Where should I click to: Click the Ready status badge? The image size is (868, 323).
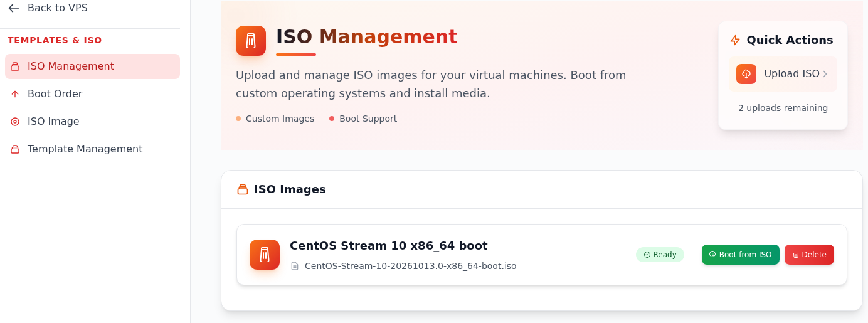(x=660, y=255)
